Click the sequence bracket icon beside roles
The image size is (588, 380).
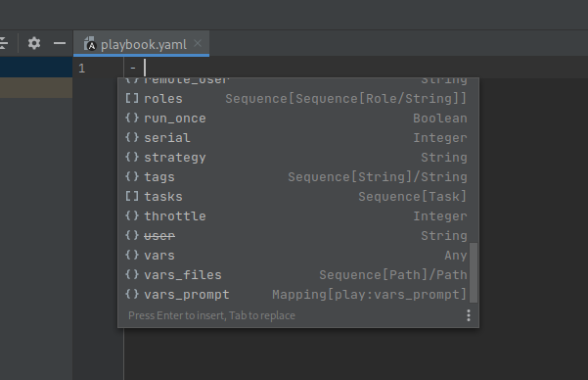coord(132,98)
